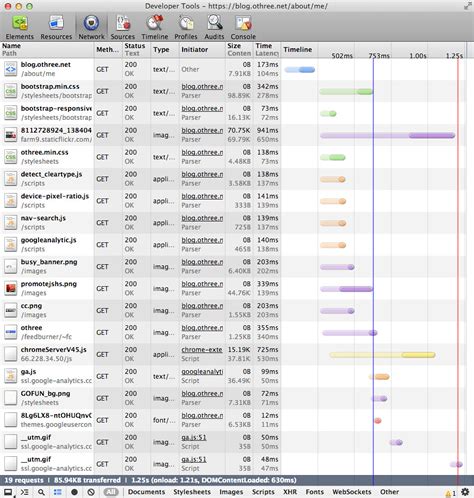Viewport: 474px width, 498px height.
Task: Sort by the Timeline column header
Action: [x=298, y=49]
